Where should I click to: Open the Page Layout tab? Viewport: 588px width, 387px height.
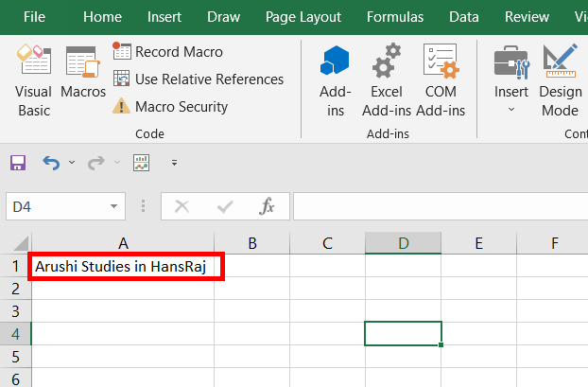coord(303,16)
